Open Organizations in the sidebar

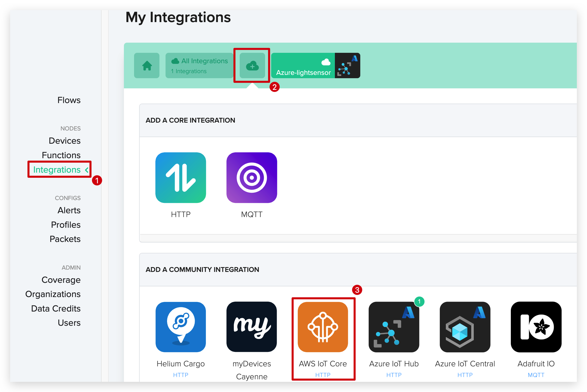point(53,294)
